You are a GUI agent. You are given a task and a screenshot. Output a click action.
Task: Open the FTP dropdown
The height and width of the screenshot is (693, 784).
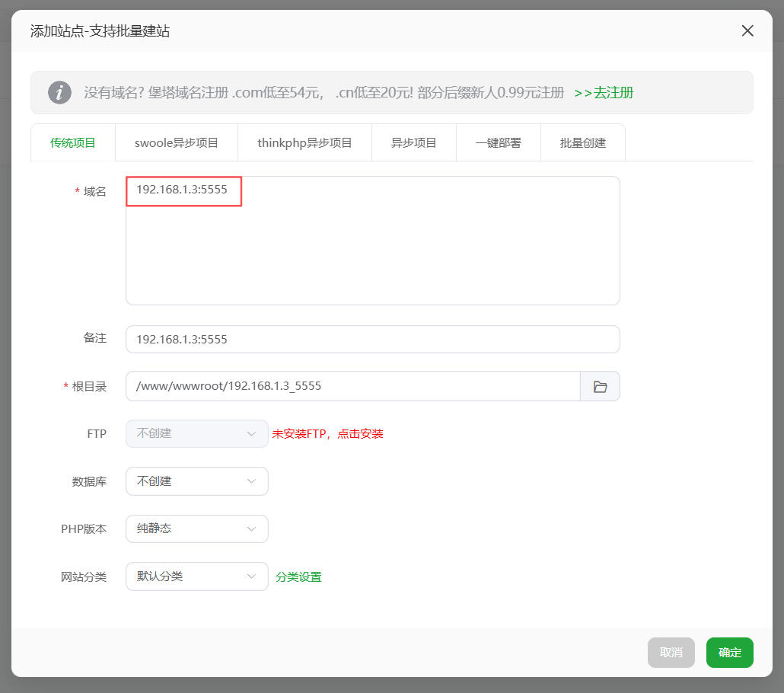point(196,433)
